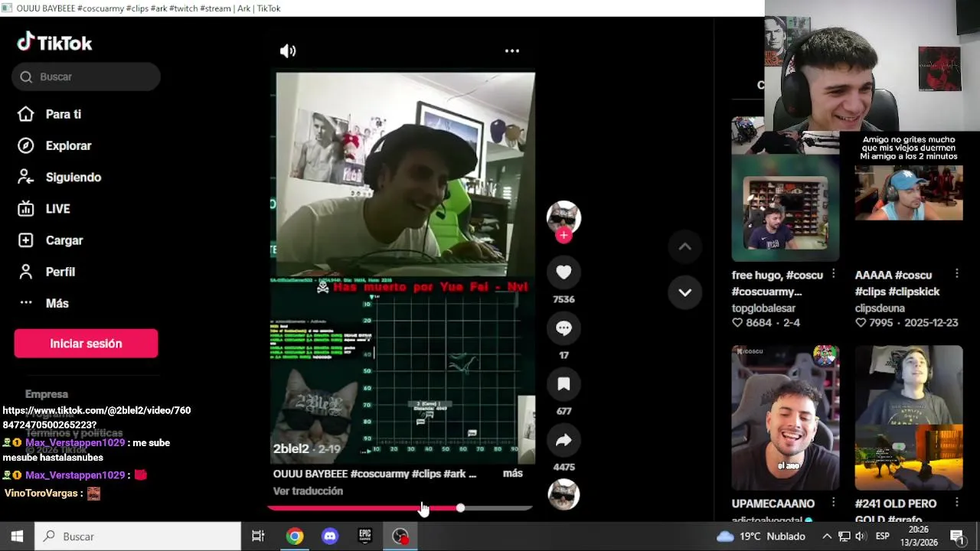The height and width of the screenshot is (551, 980).
Task: Expand caption with más link
Action: 513,474
